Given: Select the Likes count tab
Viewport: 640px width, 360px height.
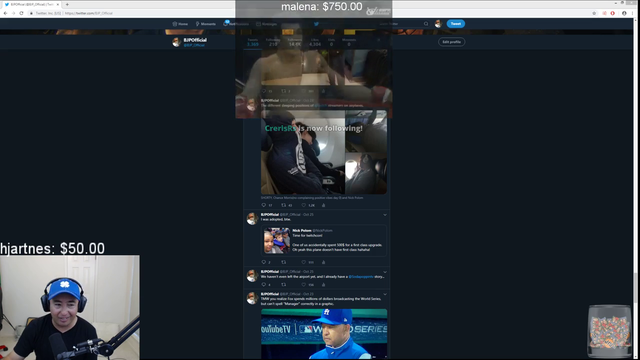Looking at the screenshot, I should coord(315,42).
